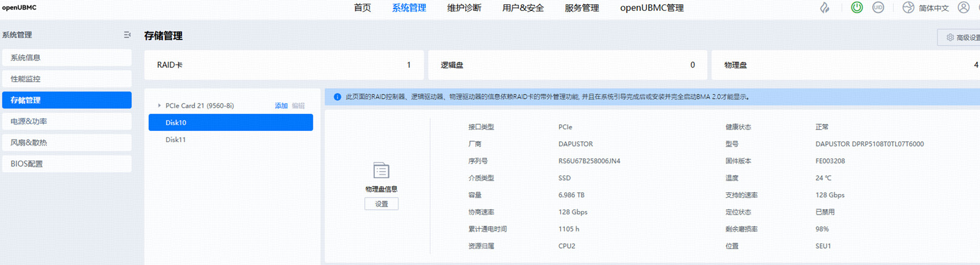980x265 pixels.
Task: Click serial number RS6U67B258006JN4
Action: (x=589, y=161)
